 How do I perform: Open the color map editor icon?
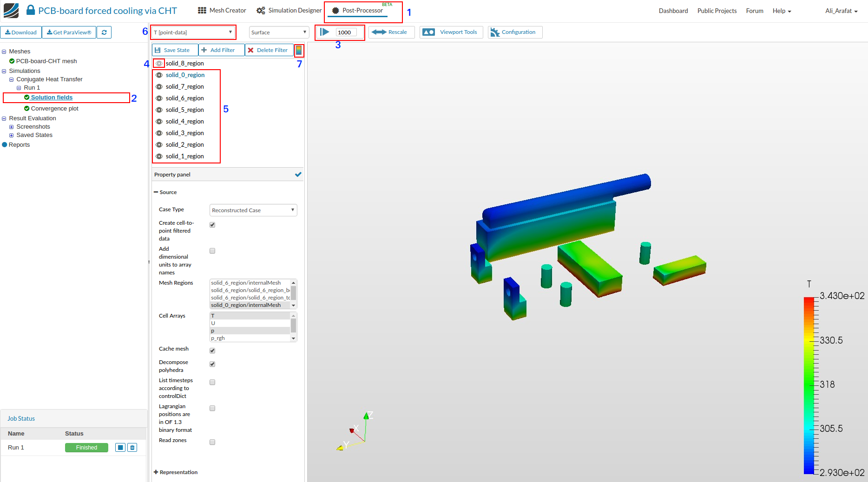(299, 50)
